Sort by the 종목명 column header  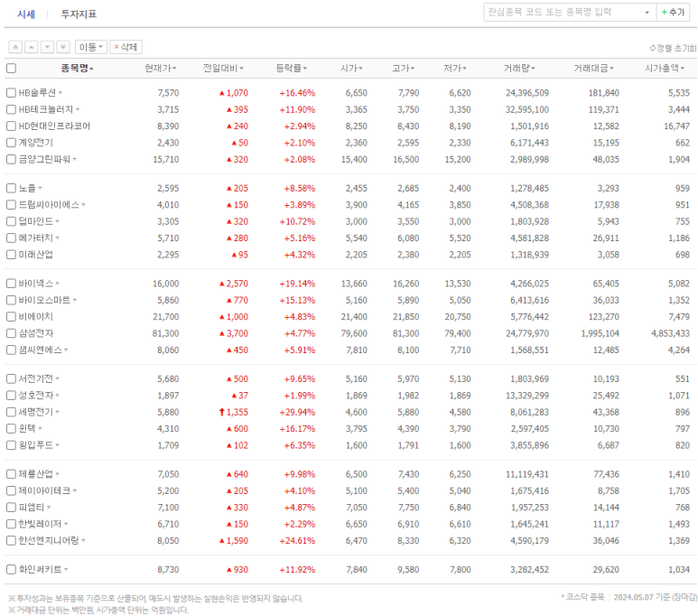click(77, 68)
